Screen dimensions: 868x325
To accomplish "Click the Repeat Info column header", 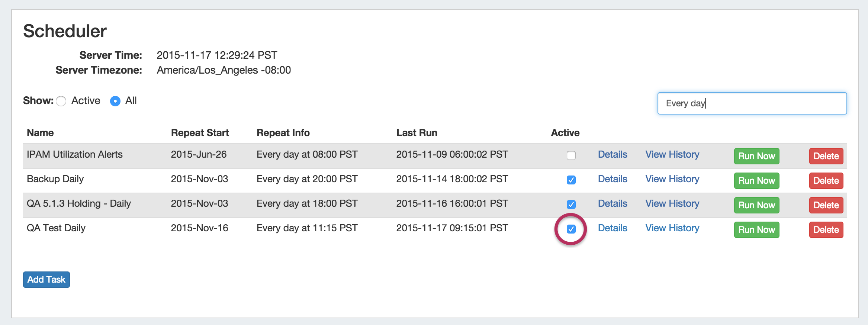I will point(283,133).
